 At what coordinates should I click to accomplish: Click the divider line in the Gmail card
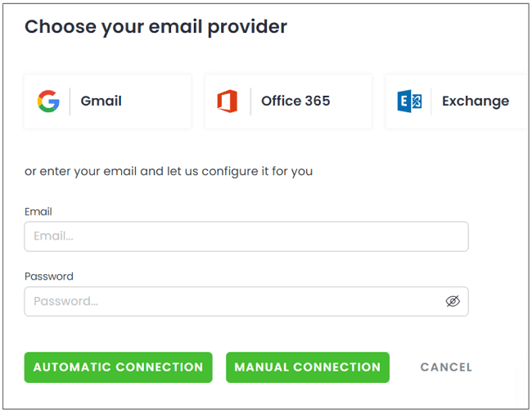[70, 101]
